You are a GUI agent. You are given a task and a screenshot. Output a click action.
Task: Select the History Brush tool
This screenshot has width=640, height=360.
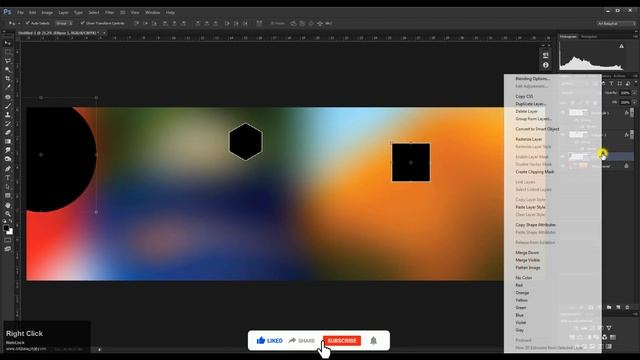pos(8,124)
